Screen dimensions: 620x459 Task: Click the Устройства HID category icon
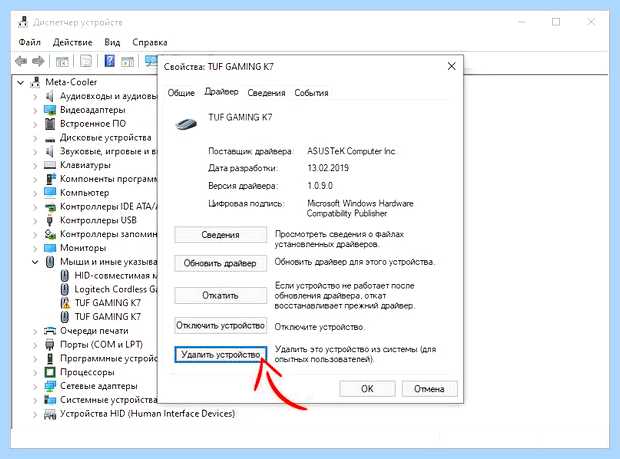50,414
